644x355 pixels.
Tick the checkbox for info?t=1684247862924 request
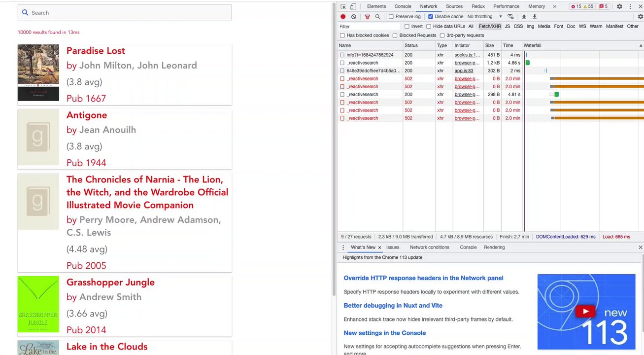342,55
